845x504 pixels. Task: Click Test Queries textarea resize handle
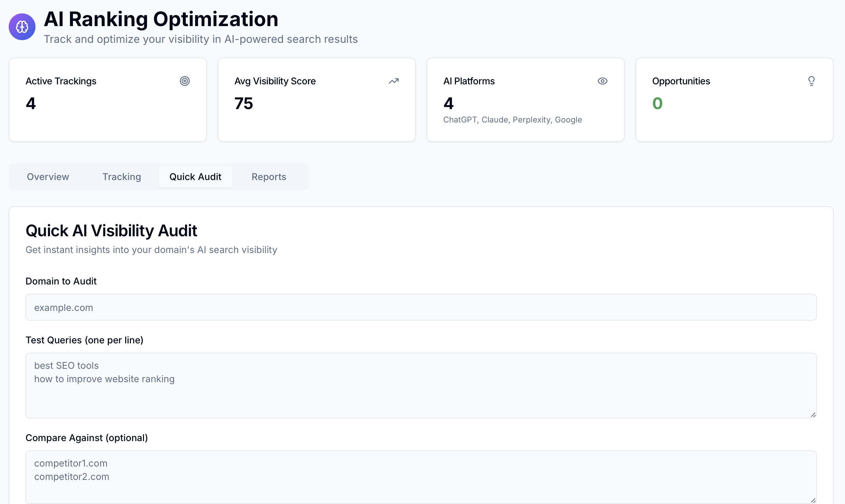pos(813,415)
